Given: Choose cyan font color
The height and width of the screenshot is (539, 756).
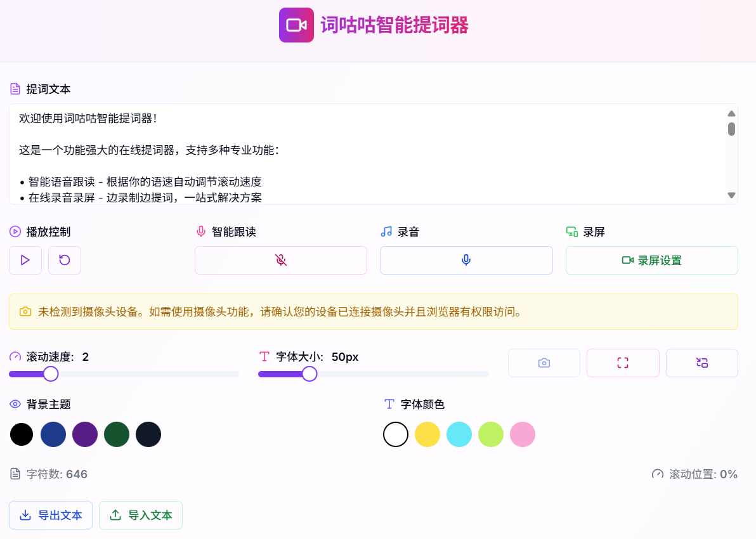Looking at the screenshot, I should [459, 434].
